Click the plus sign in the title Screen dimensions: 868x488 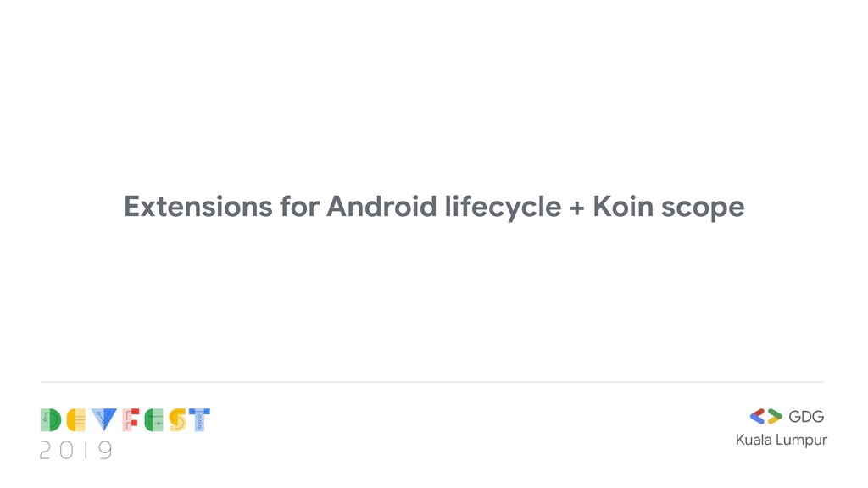[576, 208]
